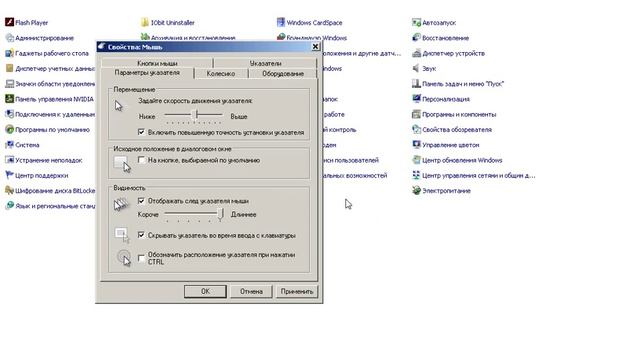Click the Отмена button
The image size is (640, 360).
[251, 291]
